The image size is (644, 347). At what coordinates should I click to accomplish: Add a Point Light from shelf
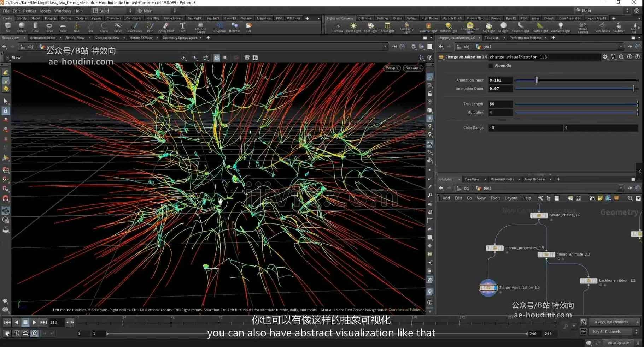pos(353,28)
